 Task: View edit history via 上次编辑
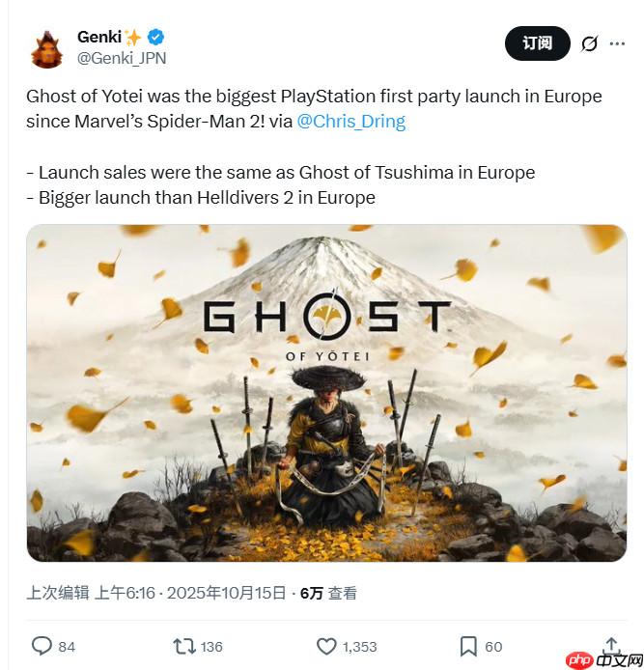click(57, 594)
